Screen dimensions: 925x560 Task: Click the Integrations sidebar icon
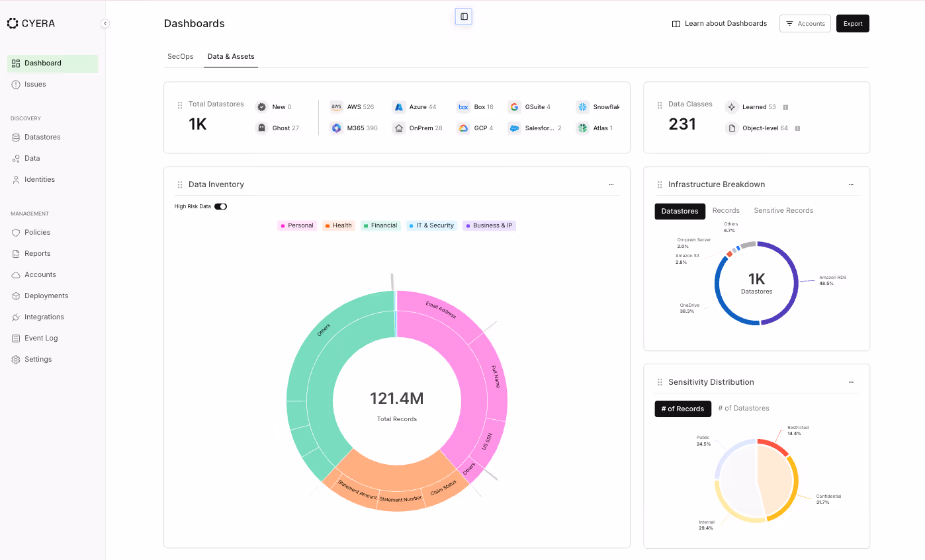coord(16,317)
